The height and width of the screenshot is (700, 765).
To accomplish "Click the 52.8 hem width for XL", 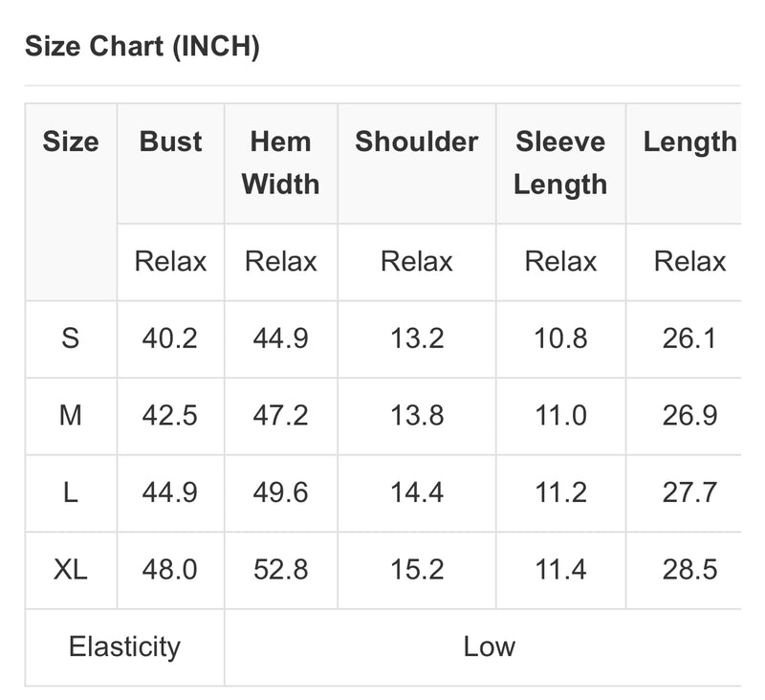I will 280,569.
